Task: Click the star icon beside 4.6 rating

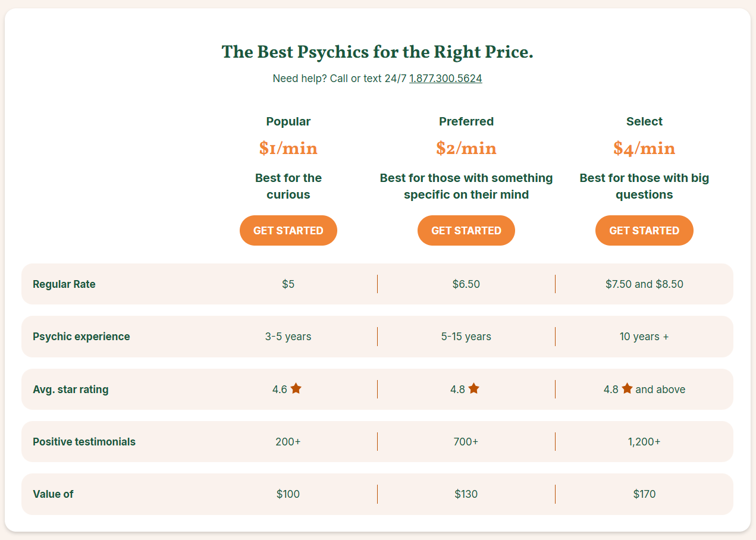Action: pos(296,389)
